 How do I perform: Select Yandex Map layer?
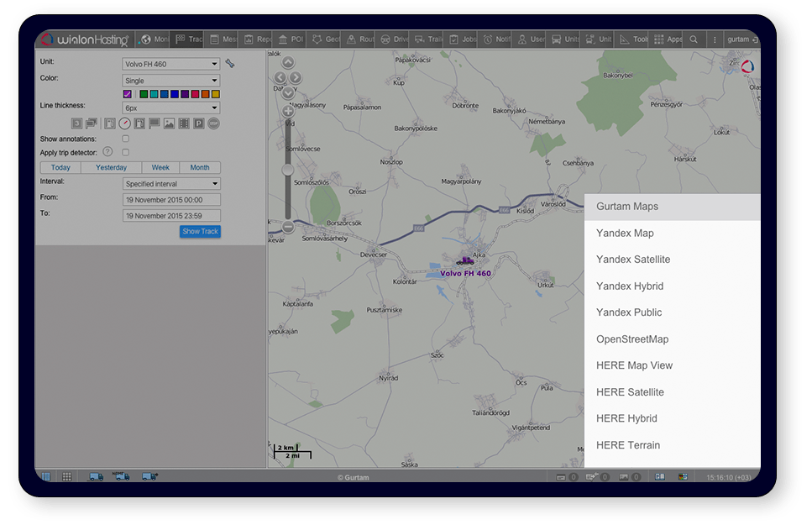(672, 234)
